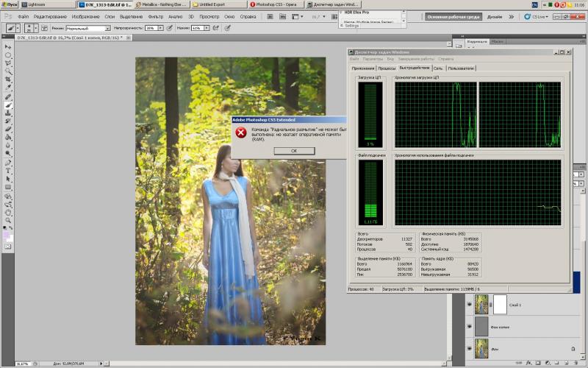Select the Move tool in the toolbox
The width and height of the screenshot is (588, 368).
[x=8, y=46]
